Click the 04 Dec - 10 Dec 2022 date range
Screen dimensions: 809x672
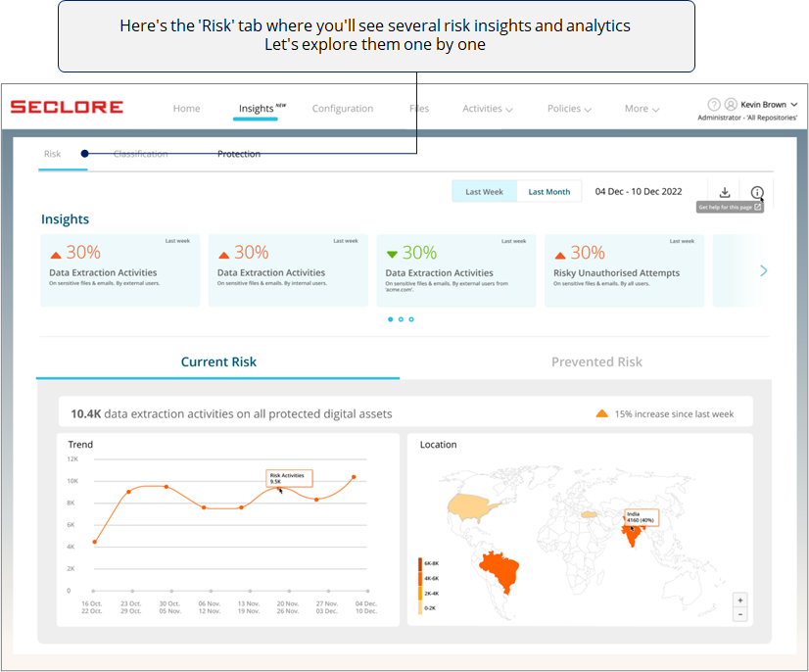[x=639, y=191]
